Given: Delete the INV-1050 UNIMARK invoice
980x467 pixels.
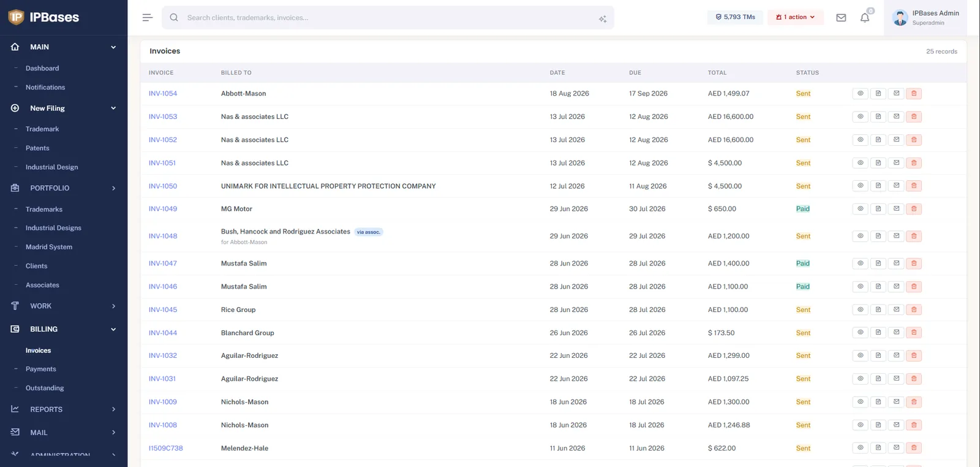Looking at the screenshot, I should tap(914, 186).
